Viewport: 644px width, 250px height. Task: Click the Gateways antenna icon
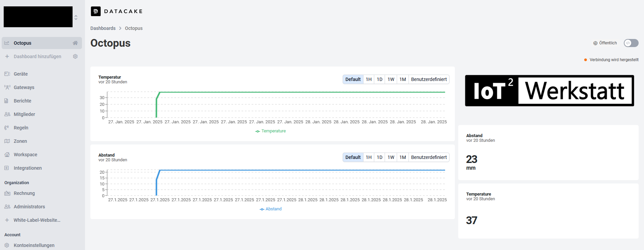7,87
